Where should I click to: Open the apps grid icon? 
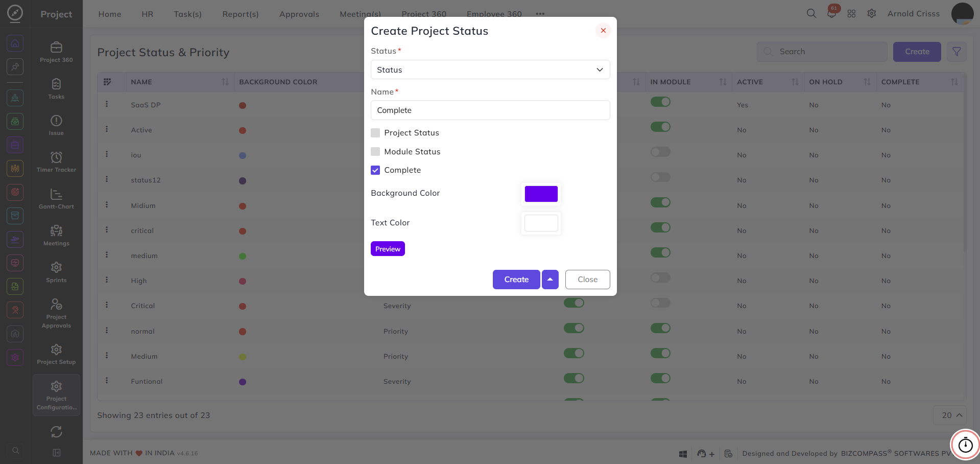point(851,14)
